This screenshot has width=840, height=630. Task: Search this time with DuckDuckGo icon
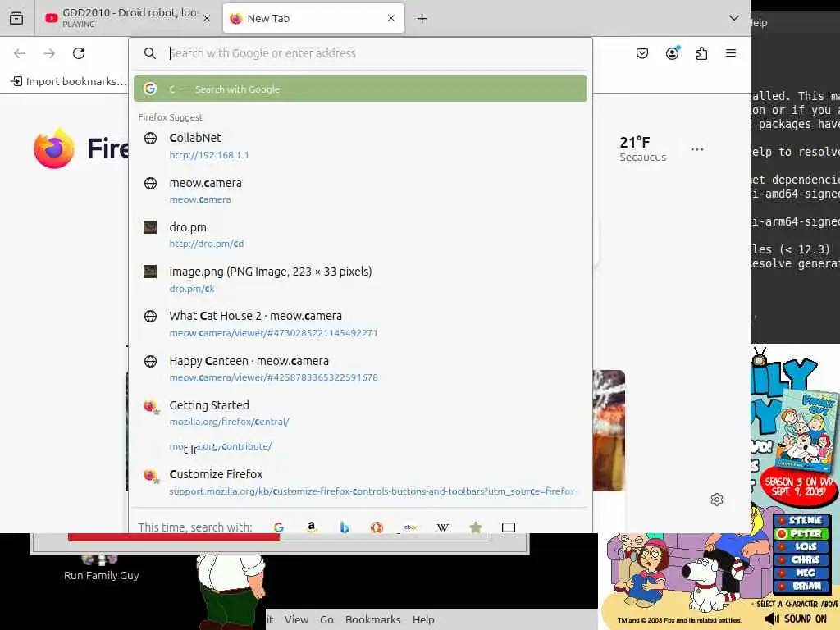(377, 527)
